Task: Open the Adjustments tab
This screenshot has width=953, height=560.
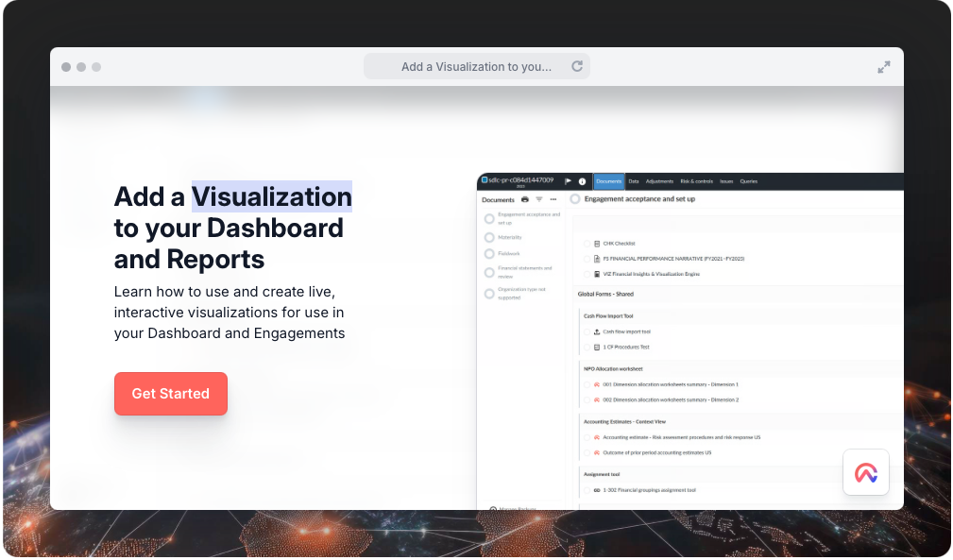Action: (x=659, y=181)
